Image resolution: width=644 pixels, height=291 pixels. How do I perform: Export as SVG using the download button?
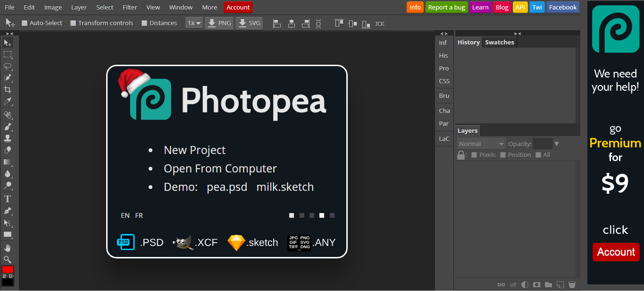pos(249,23)
